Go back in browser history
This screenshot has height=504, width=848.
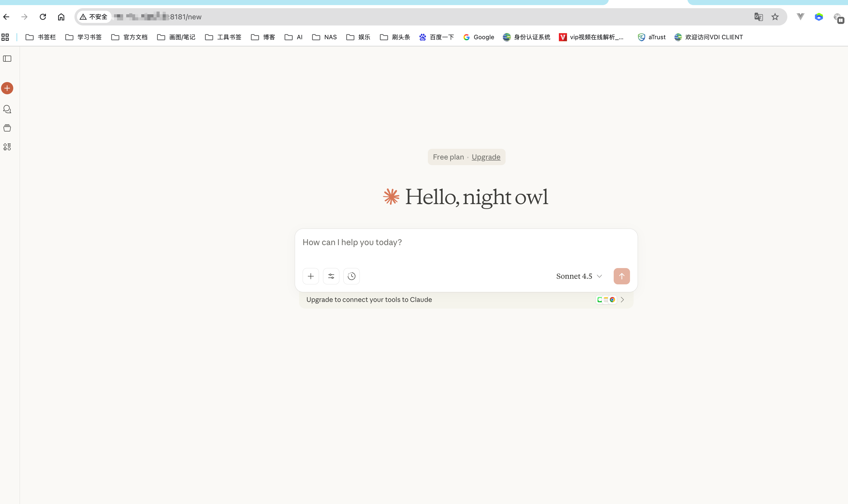(6, 17)
